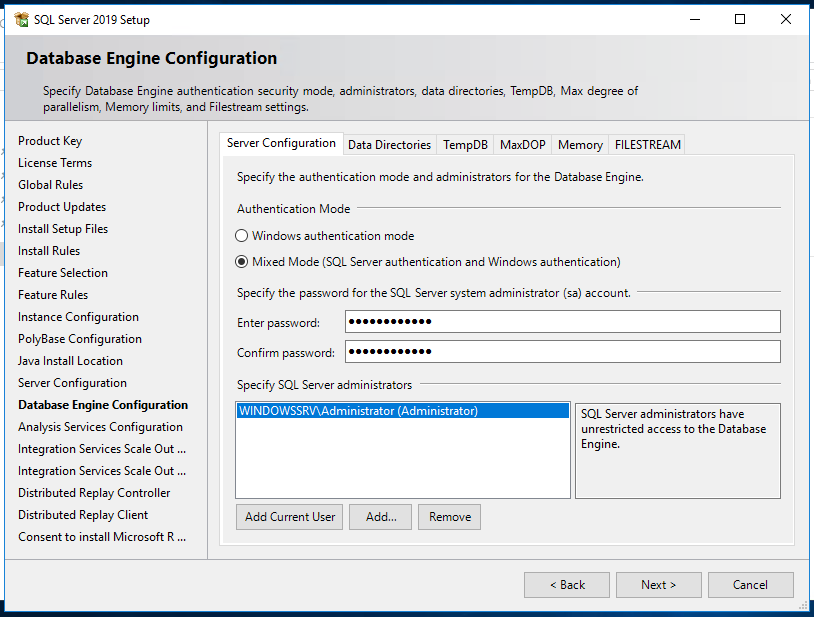Go to the FILESTREAM tab
Image resolution: width=814 pixels, height=617 pixels.
pyautogui.click(x=647, y=145)
